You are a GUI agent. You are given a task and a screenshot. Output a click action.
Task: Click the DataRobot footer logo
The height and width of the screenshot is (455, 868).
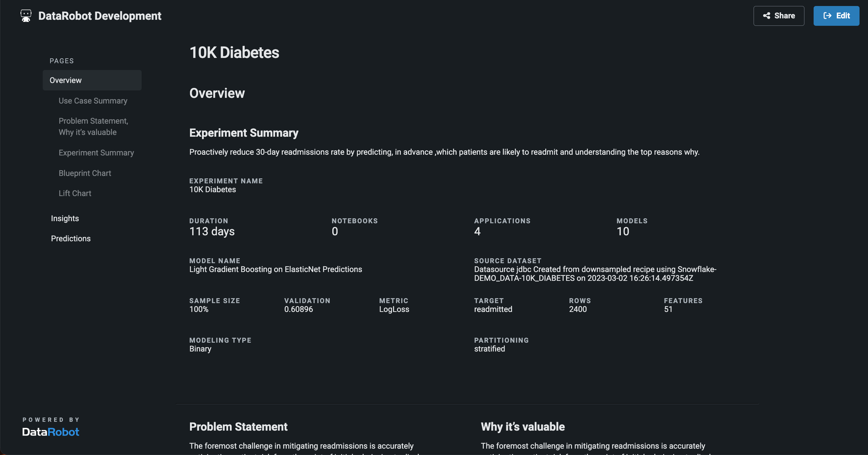(x=50, y=432)
